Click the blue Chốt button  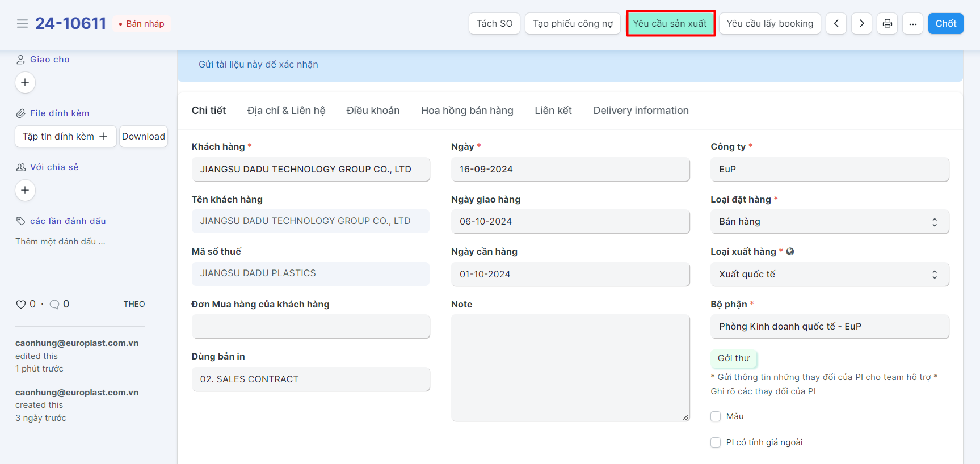pyautogui.click(x=945, y=23)
